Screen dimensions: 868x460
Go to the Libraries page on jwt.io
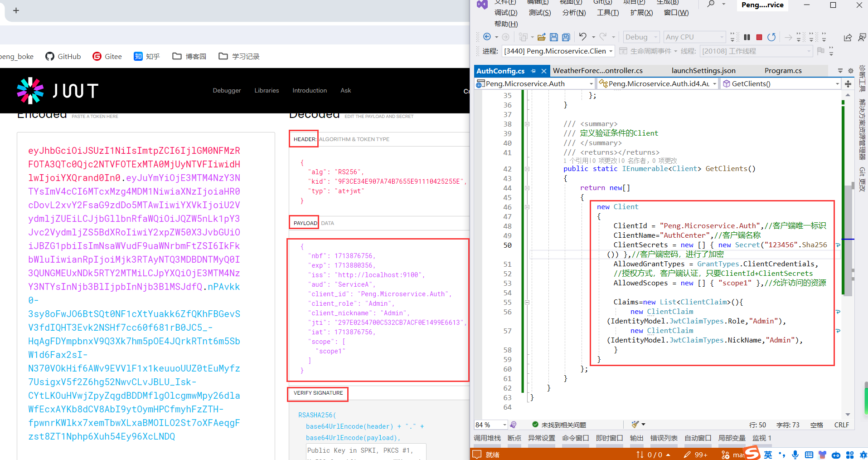[267, 91]
